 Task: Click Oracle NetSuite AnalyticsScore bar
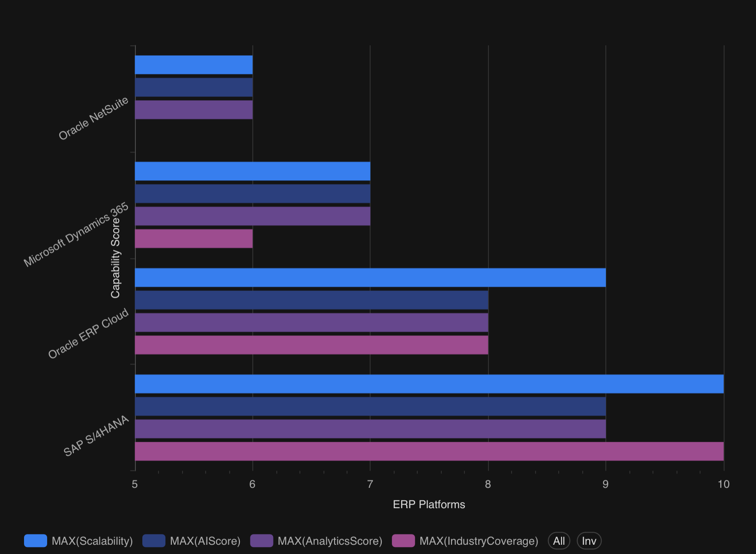pyautogui.click(x=194, y=110)
